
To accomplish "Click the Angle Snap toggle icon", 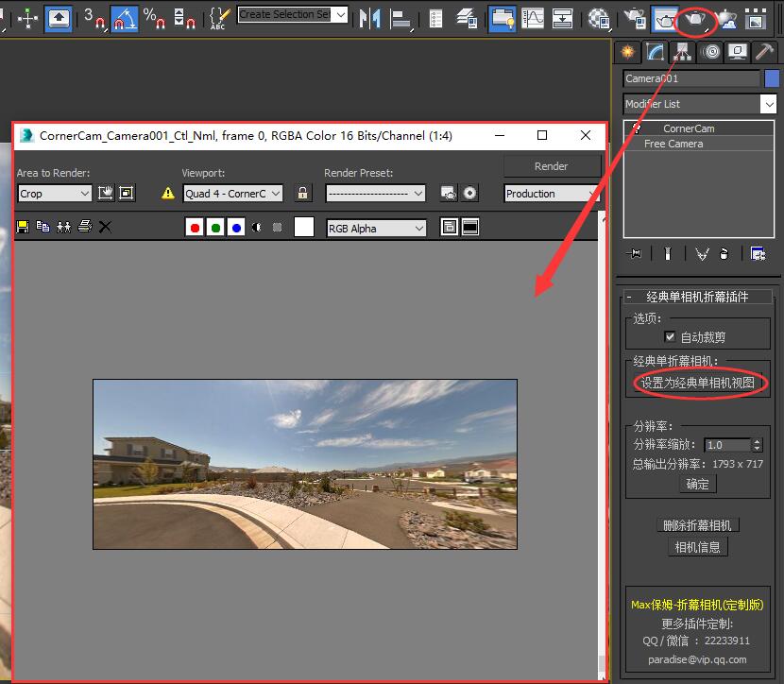I will [x=124, y=17].
